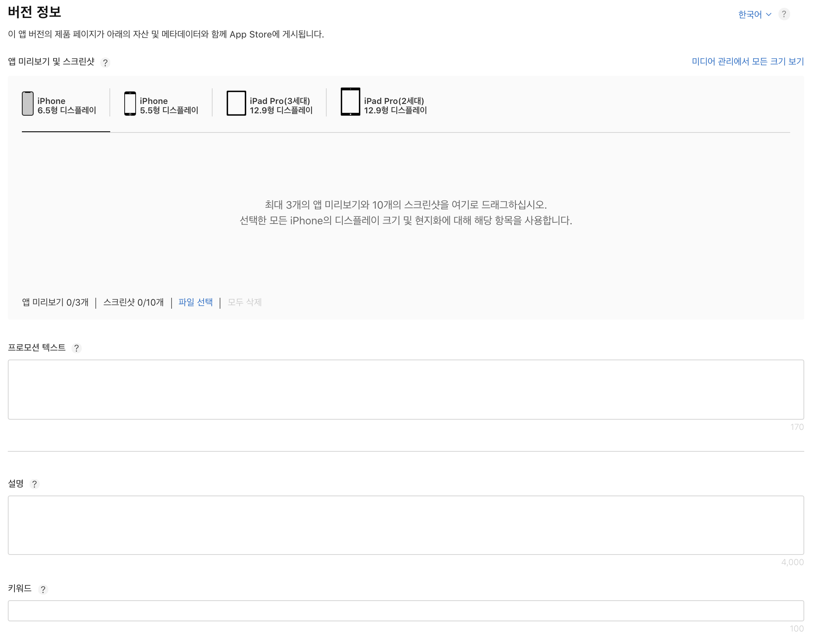The height and width of the screenshot is (644, 823).
Task: Click the iPhone 6.5형 device icon
Action: [27, 104]
